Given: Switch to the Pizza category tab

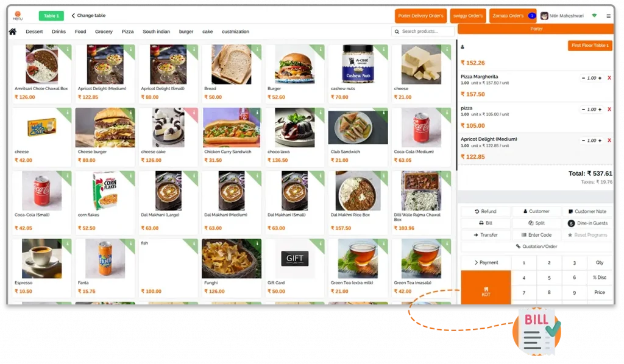Looking at the screenshot, I should (x=127, y=32).
